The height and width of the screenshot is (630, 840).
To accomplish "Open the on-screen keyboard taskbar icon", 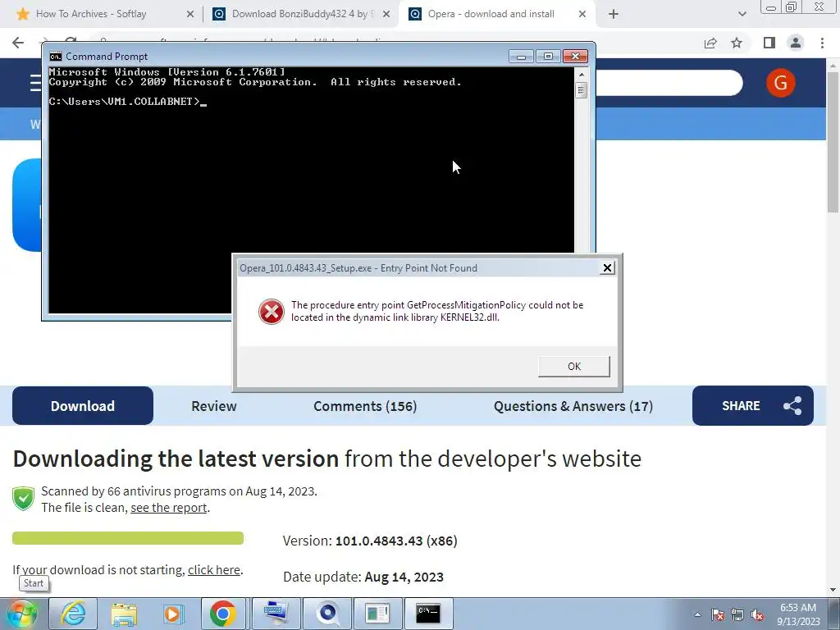I will [x=274, y=614].
